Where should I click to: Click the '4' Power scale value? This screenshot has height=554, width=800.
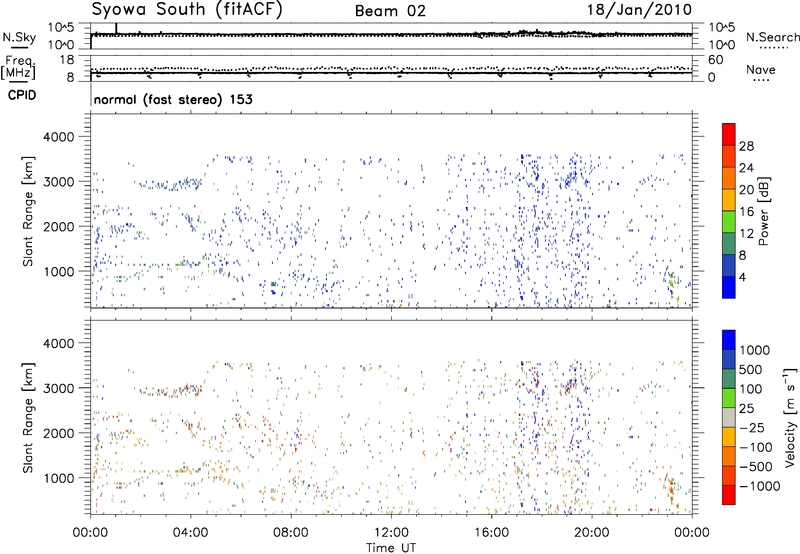[742, 277]
